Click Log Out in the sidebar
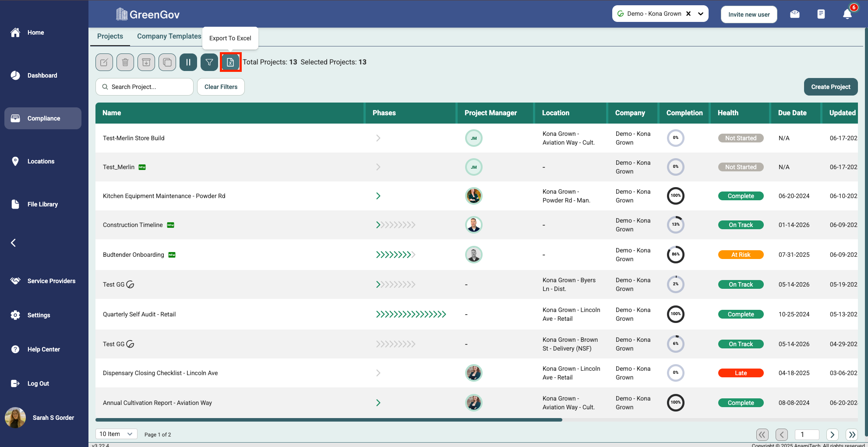The width and height of the screenshot is (868, 447). (30, 383)
